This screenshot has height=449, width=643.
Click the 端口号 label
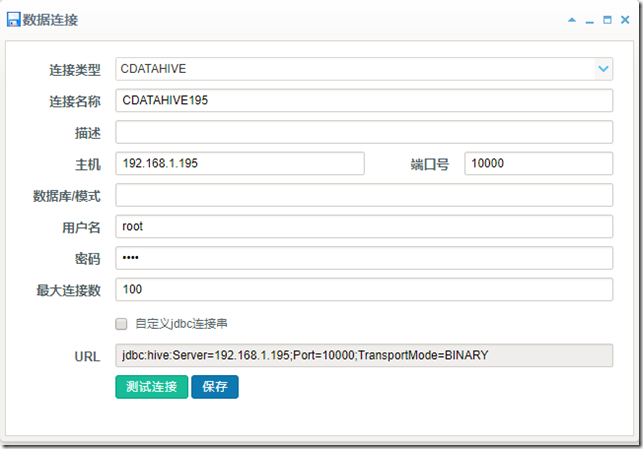[430, 165]
